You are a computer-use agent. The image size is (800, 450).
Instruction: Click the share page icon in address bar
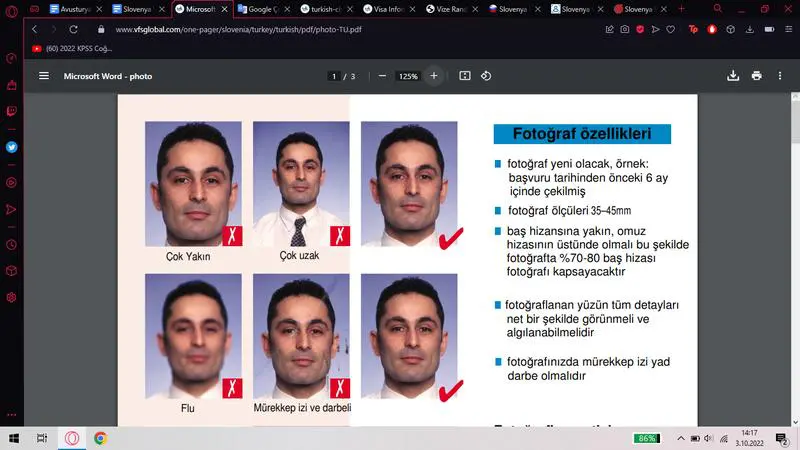609,30
